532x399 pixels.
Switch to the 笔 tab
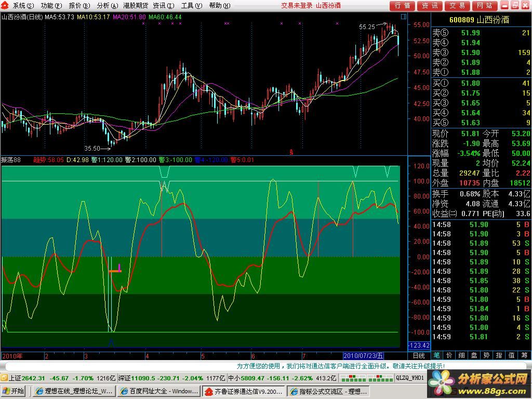click(x=436, y=355)
